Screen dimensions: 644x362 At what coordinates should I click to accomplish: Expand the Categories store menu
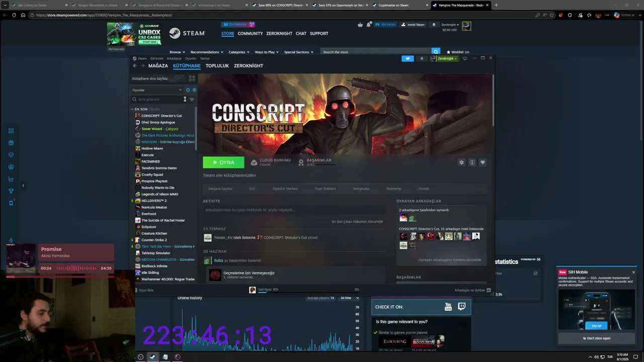[x=239, y=52]
